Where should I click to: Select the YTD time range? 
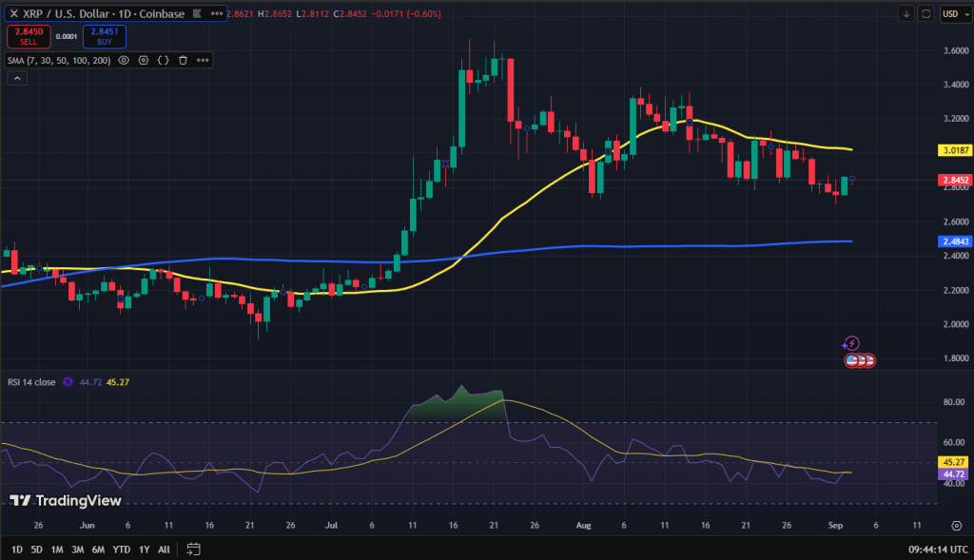pyautogui.click(x=121, y=550)
